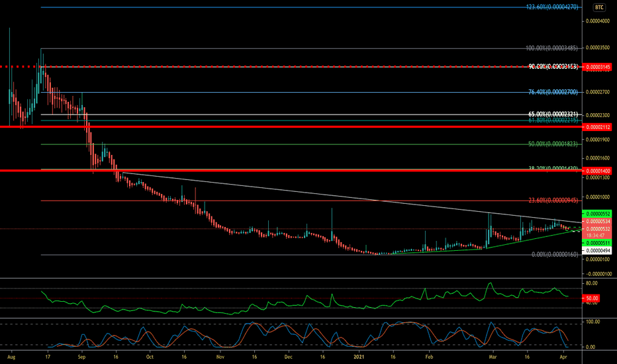Click the 0.00001000 price axis value
The image size is (617, 364).
coord(598,197)
